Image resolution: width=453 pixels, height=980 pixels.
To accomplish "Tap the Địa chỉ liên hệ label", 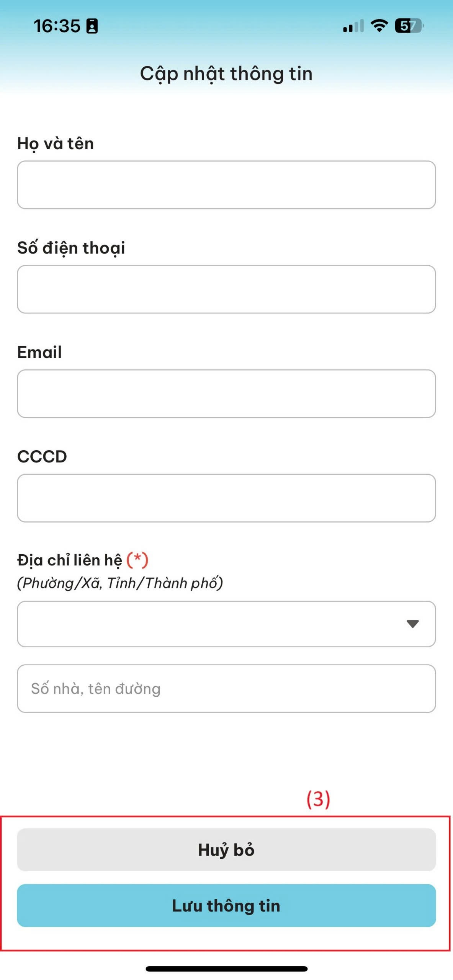I will tap(70, 560).
